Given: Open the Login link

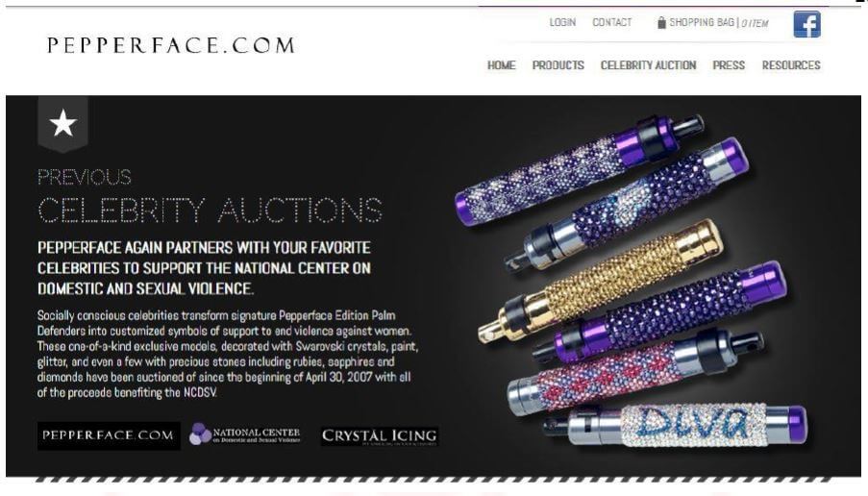Looking at the screenshot, I should [x=562, y=22].
